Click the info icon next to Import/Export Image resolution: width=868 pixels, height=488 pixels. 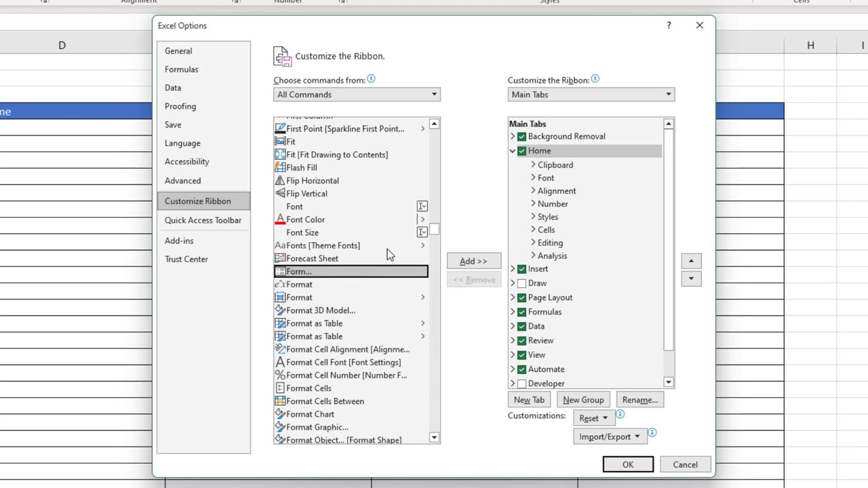[652, 432]
